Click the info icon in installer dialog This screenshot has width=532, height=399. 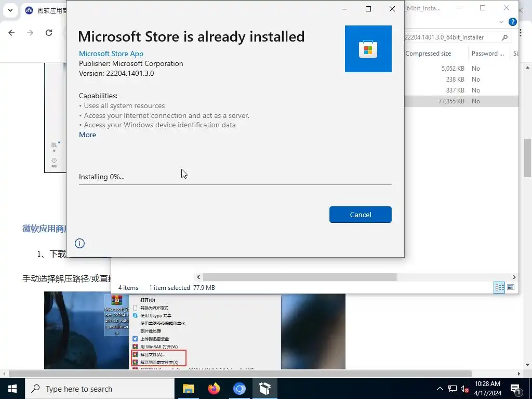(79, 243)
